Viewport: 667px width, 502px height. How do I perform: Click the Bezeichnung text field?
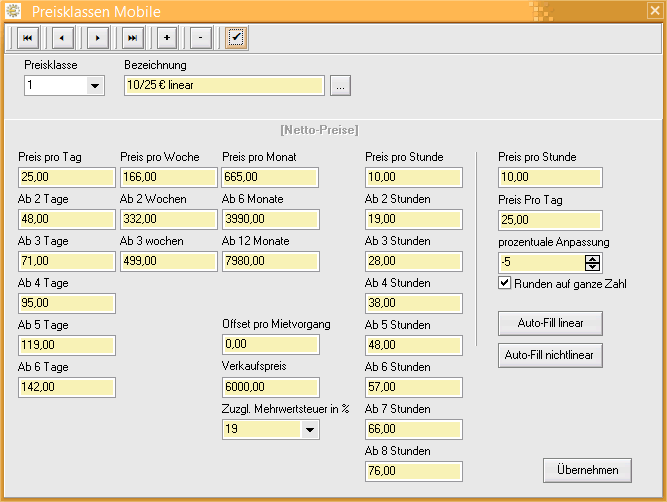click(223, 86)
